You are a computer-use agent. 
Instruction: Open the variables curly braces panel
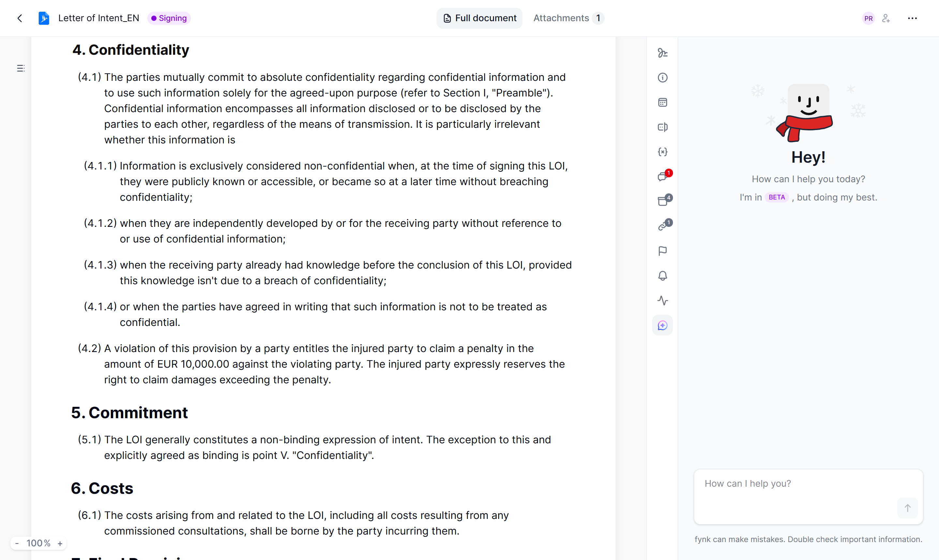click(663, 152)
